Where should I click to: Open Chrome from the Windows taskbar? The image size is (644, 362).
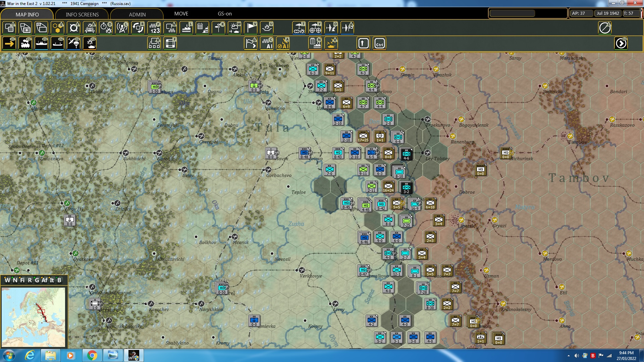(92, 355)
